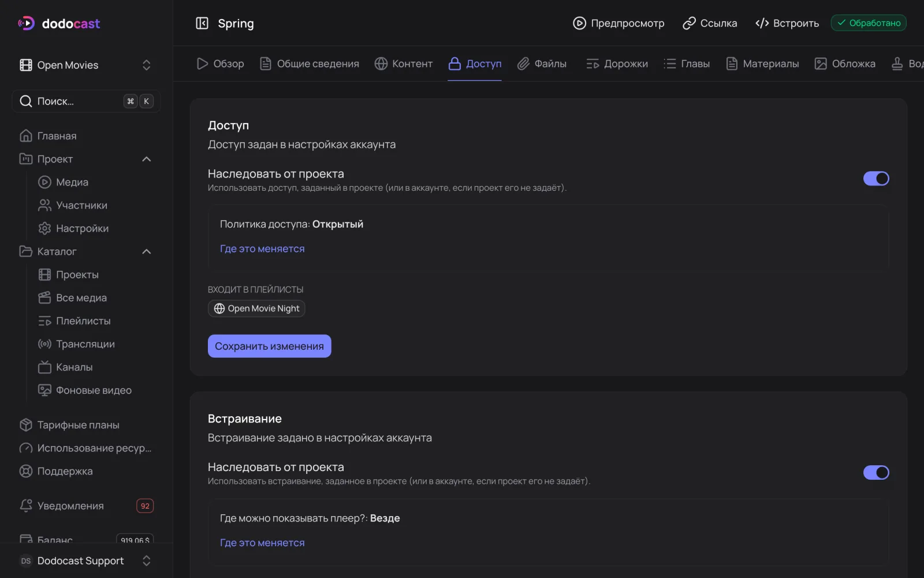Switch to the Контент tab
The width and height of the screenshot is (924, 578).
coord(403,64)
